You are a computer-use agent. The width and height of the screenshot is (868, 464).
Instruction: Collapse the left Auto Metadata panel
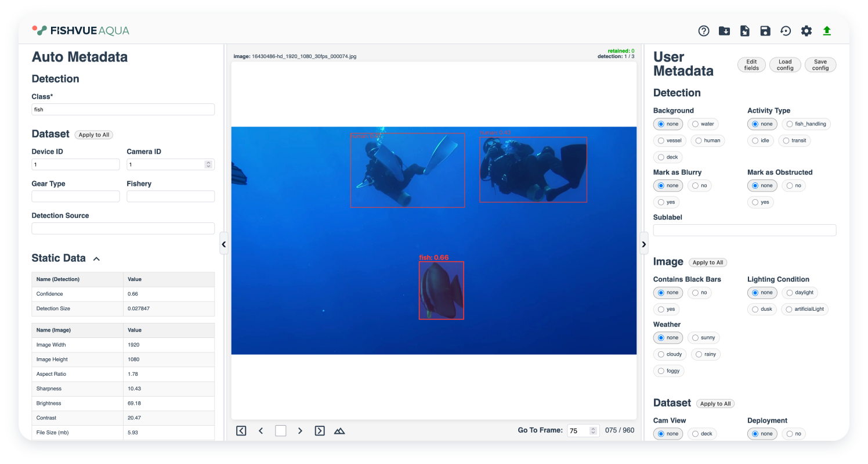point(224,244)
